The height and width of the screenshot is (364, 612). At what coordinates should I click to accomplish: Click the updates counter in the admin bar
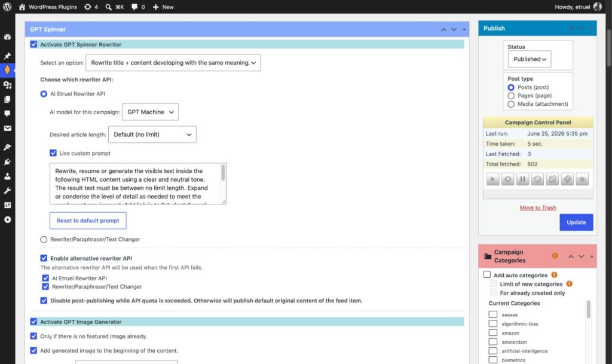click(91, 7)
